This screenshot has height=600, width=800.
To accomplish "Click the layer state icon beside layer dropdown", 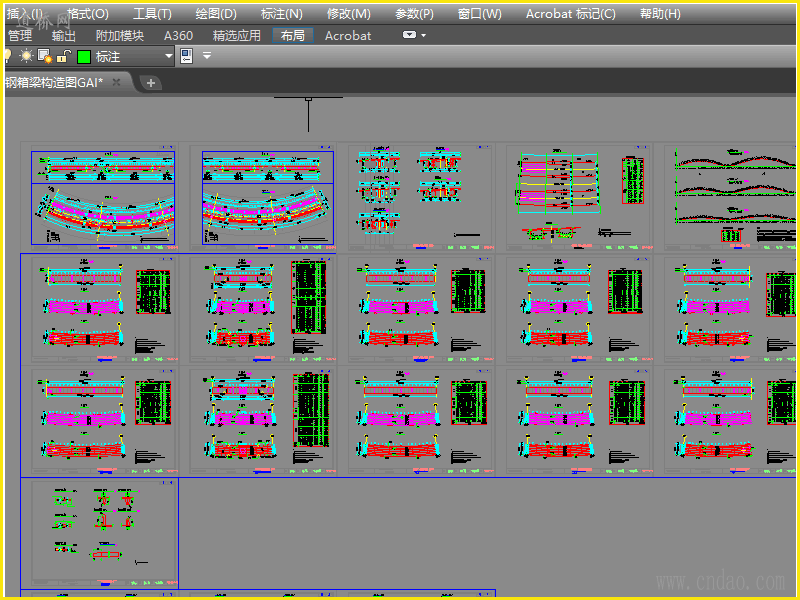I will pos(186,57).
